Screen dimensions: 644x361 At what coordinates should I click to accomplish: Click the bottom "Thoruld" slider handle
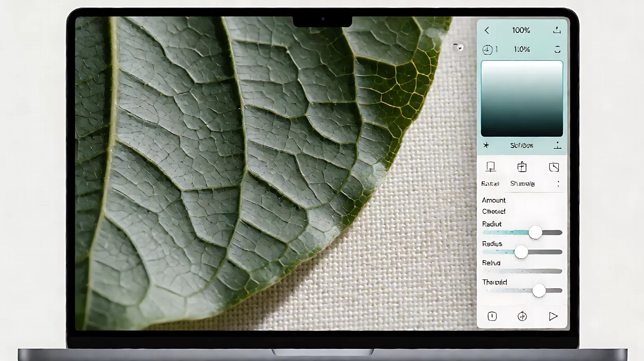(x=539, y=290)
